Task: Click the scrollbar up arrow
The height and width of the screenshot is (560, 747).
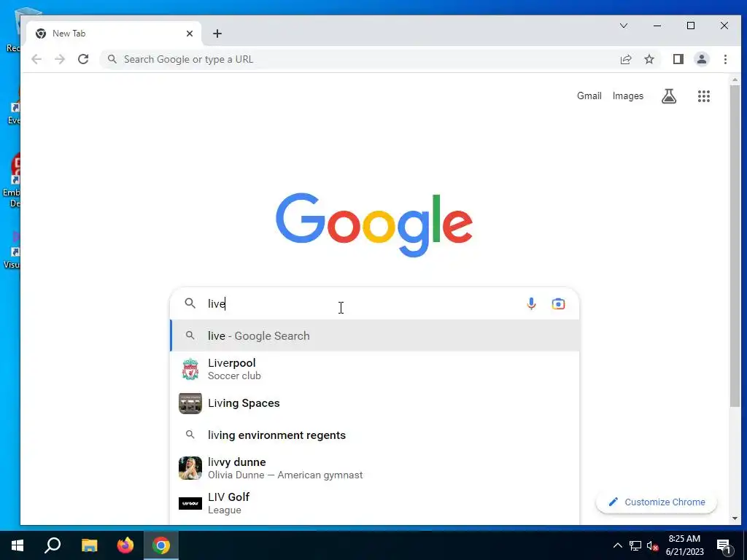Action: click(735, 80)
